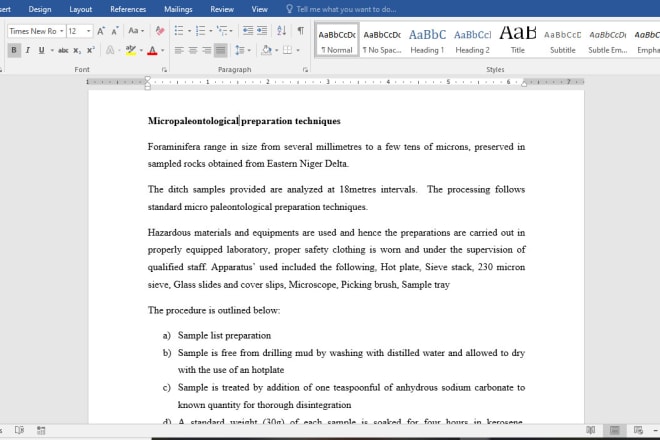660x440 pixels.
Task: Open Paragraph dialog launcher
Action: click(305, 70)
